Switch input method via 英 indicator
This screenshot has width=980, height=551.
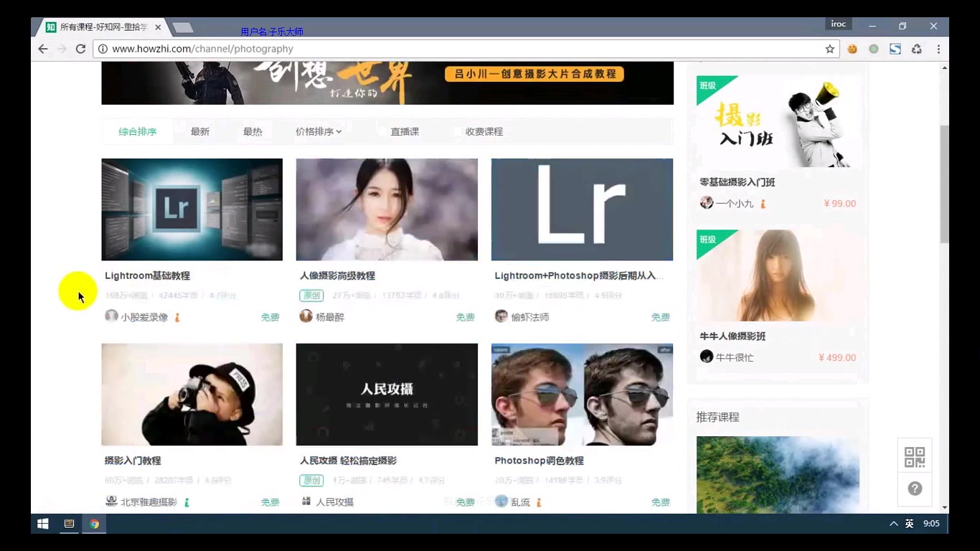909,524
